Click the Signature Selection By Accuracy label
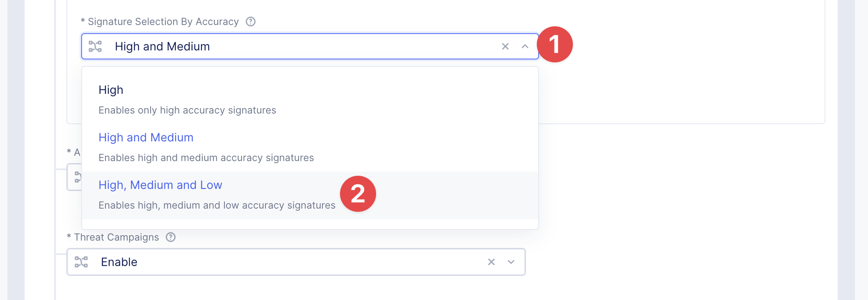Screen dimensions: 868x300 tap(163, 22)
